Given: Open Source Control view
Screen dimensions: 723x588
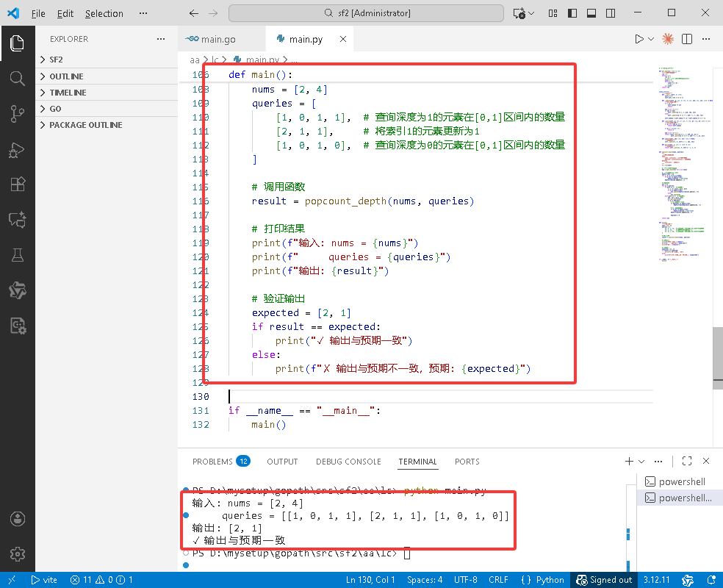Looking at the screenshot, I should [17, 114].
